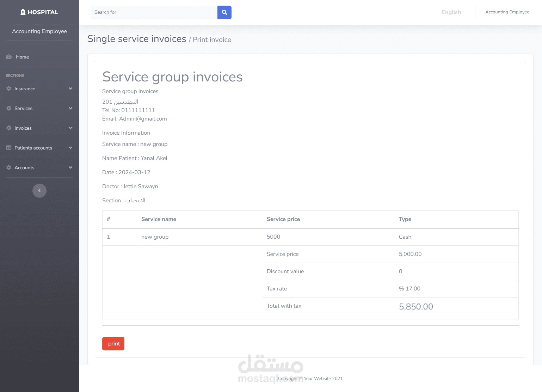The image size is (542, 392).
Task: Click the SECTIONS sidebar heading
Action: click(x=15, y=75)
